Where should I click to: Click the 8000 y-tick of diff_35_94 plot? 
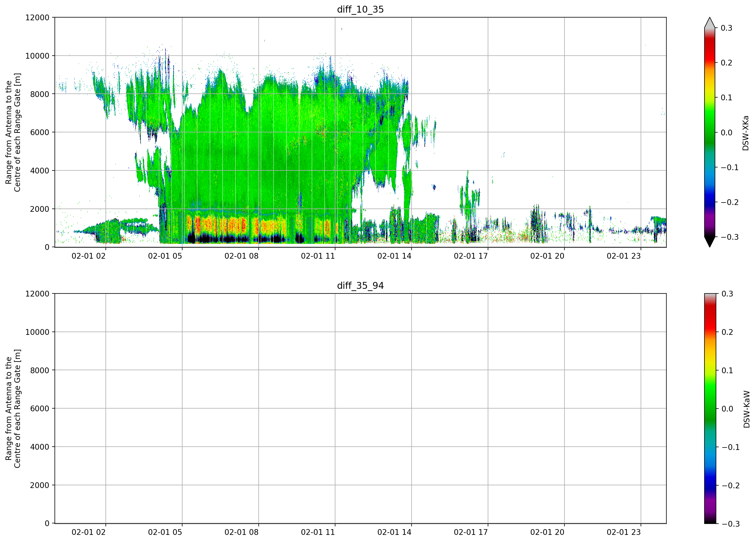click(40, 370)
